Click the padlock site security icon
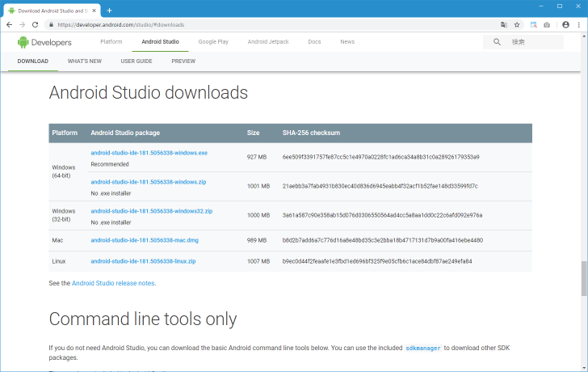This screenshot has width=588, height=372. [51, 25]
